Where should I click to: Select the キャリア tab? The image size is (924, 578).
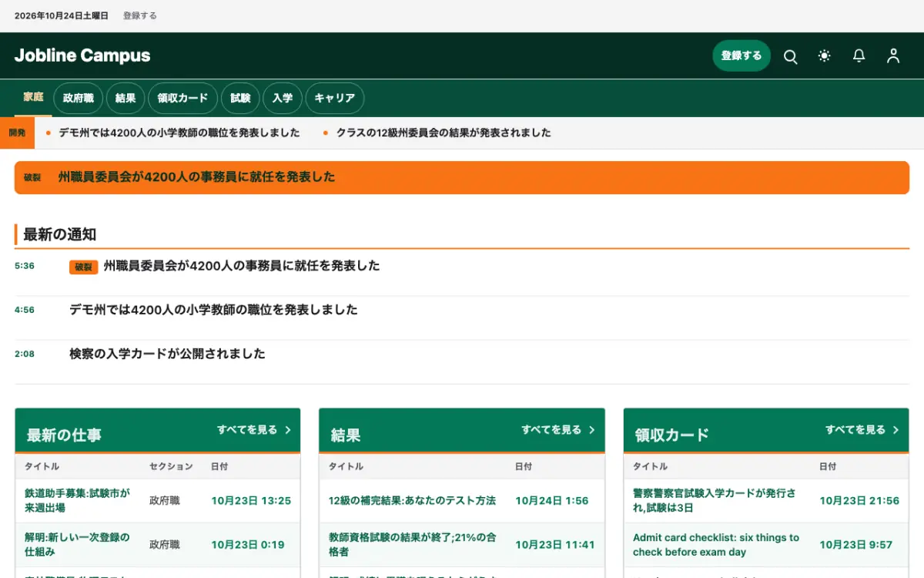(335, 98)
